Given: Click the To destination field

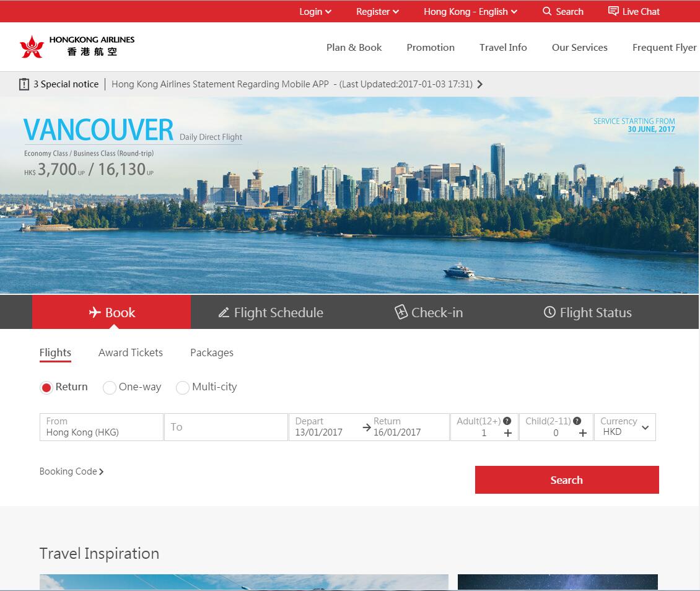Looking at the screenshot, I should pyautogui.click(x=226, y=427).
